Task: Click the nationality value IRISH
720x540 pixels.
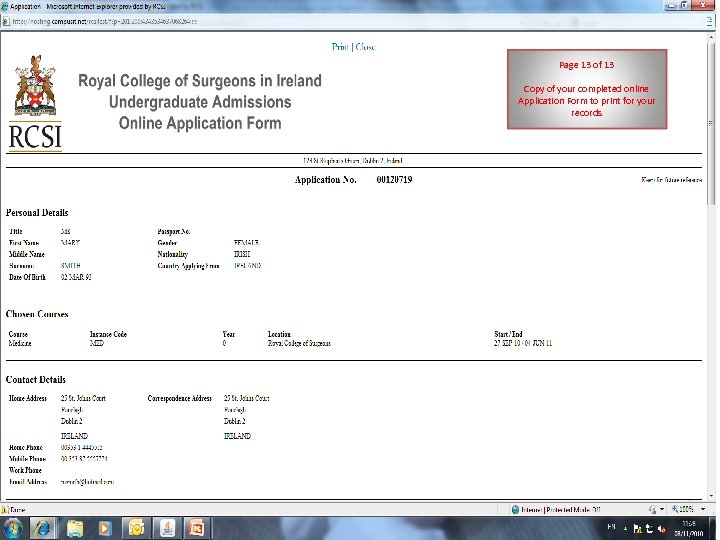Action: 242,254
